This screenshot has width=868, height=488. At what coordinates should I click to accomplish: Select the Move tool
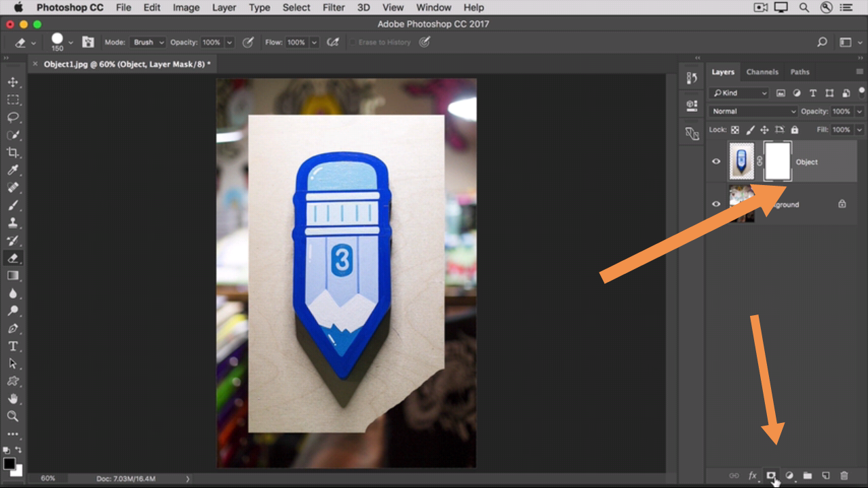pyautogui.click(x=13, y=82)
